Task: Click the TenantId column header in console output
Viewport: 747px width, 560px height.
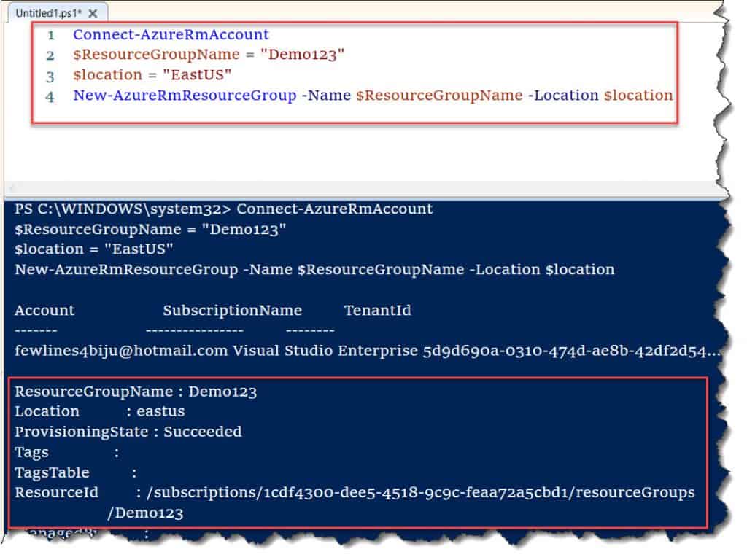Action: click(378, 310)
